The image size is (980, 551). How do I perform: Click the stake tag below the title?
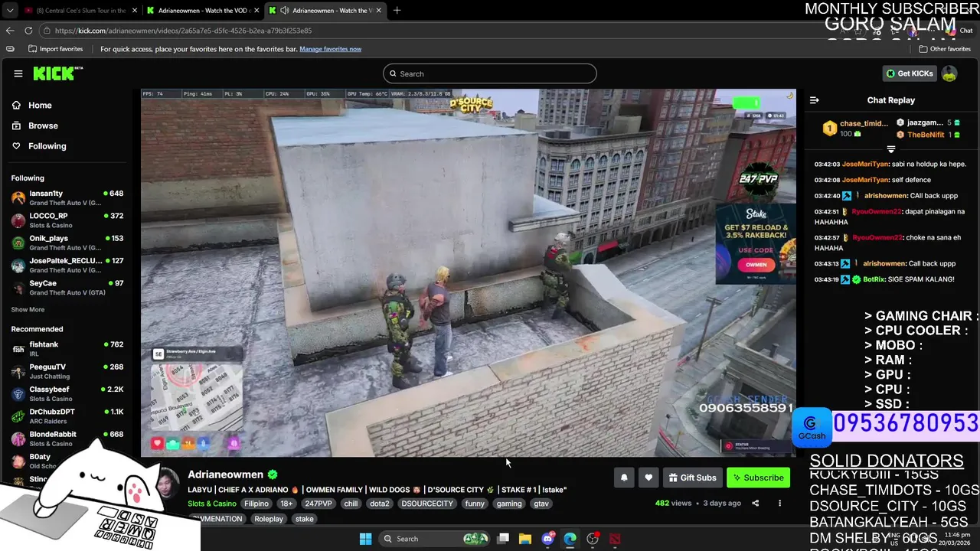(305, 519)
